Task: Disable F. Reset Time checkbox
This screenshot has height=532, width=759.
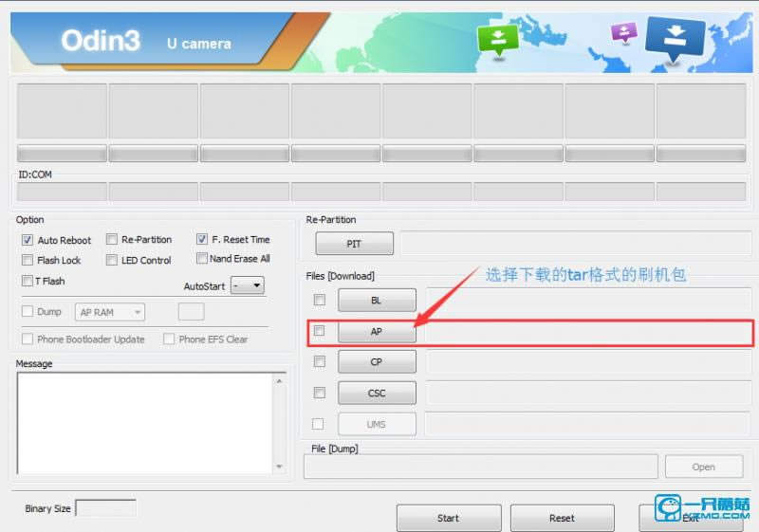Action: pos(202,240)
